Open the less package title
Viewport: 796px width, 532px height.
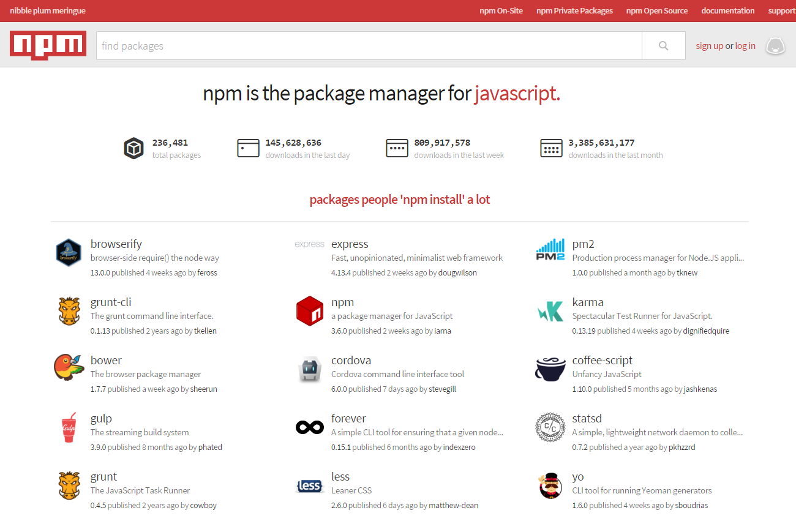pos(340,477)
